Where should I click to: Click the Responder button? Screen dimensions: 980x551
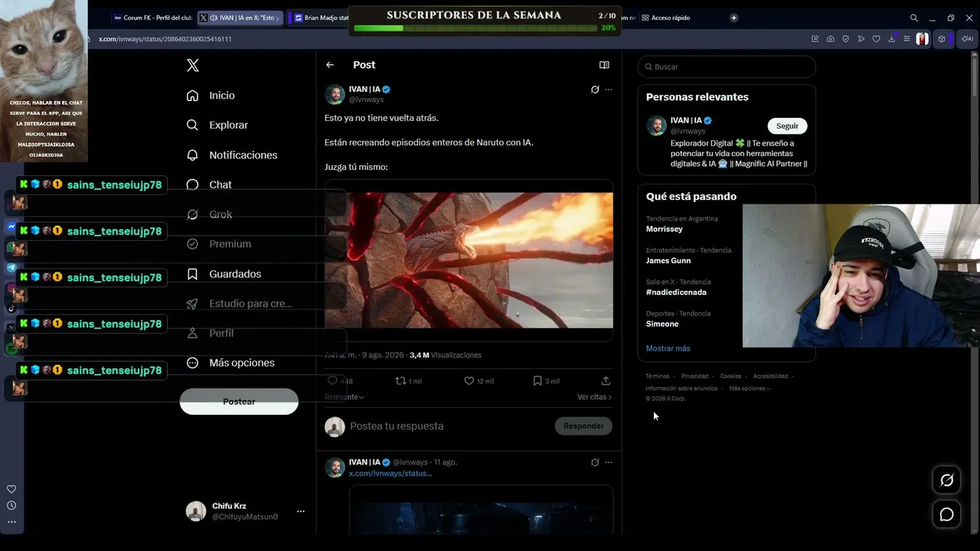coord(583,426)
